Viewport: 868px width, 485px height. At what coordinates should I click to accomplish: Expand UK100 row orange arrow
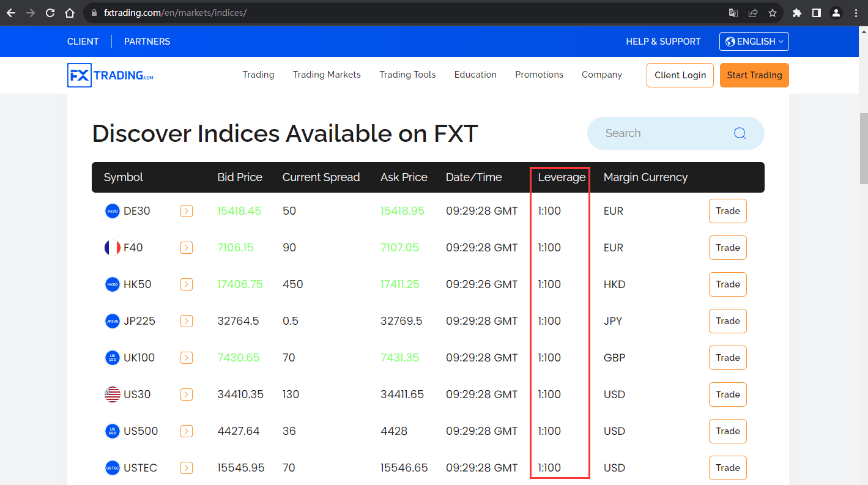pos(187,358)
